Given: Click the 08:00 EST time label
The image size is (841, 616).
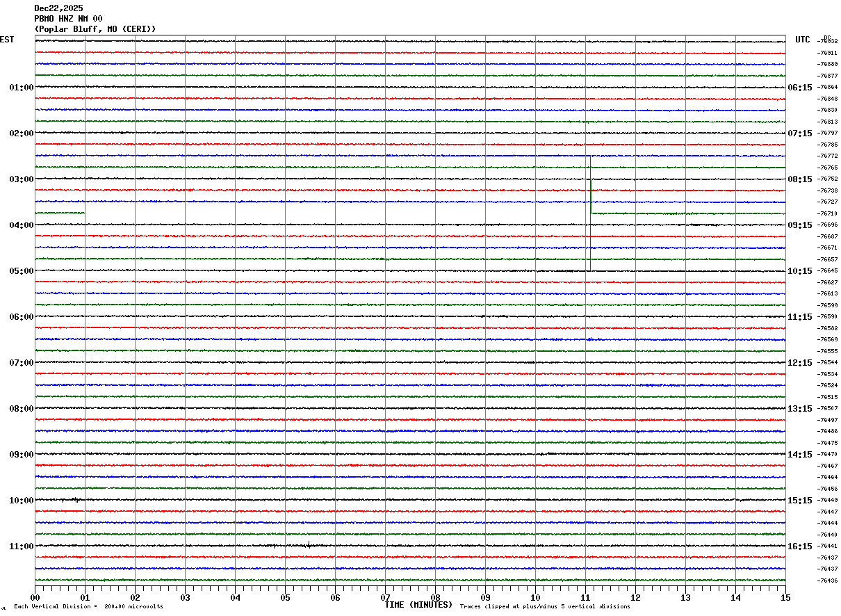Looking at the screenshot, I should point(22,409).
